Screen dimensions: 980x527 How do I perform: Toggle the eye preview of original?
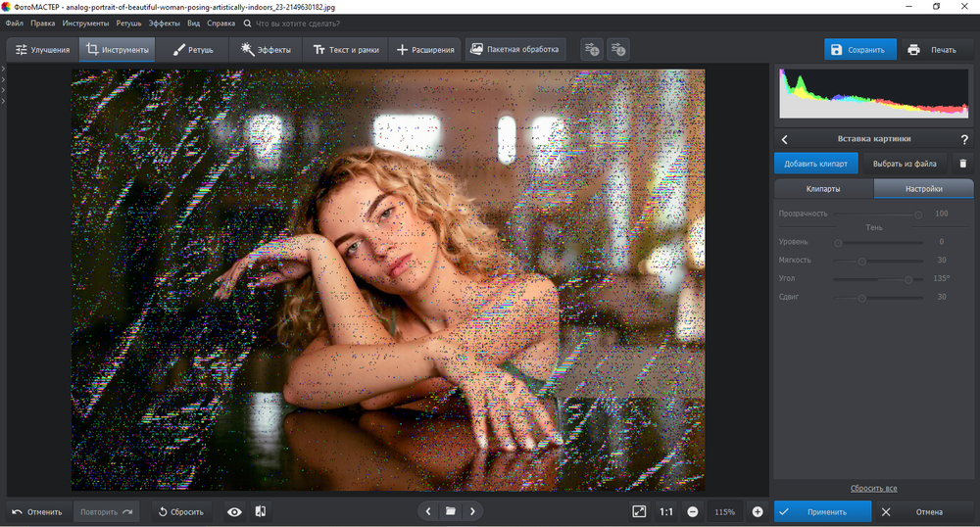234,511
